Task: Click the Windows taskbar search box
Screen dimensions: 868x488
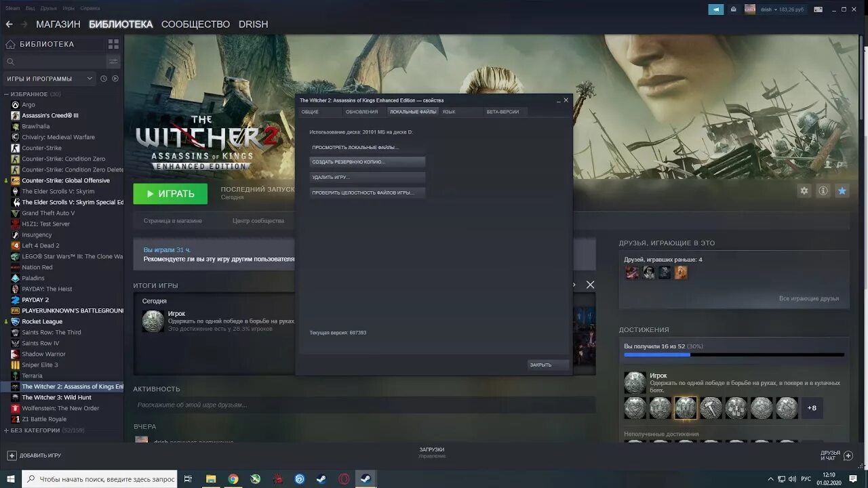Action: pyautogui.click(x=99, y=479)
